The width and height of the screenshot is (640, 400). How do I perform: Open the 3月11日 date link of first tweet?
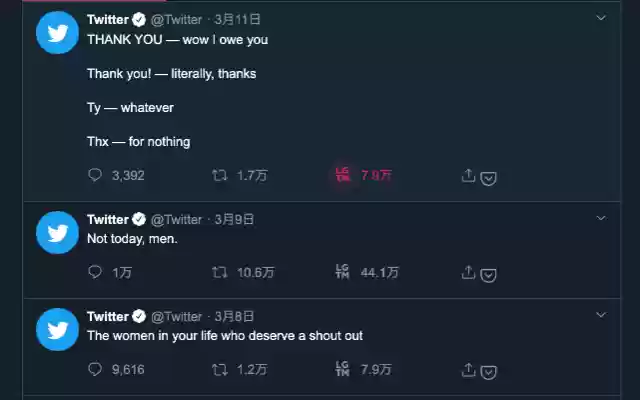237,19
